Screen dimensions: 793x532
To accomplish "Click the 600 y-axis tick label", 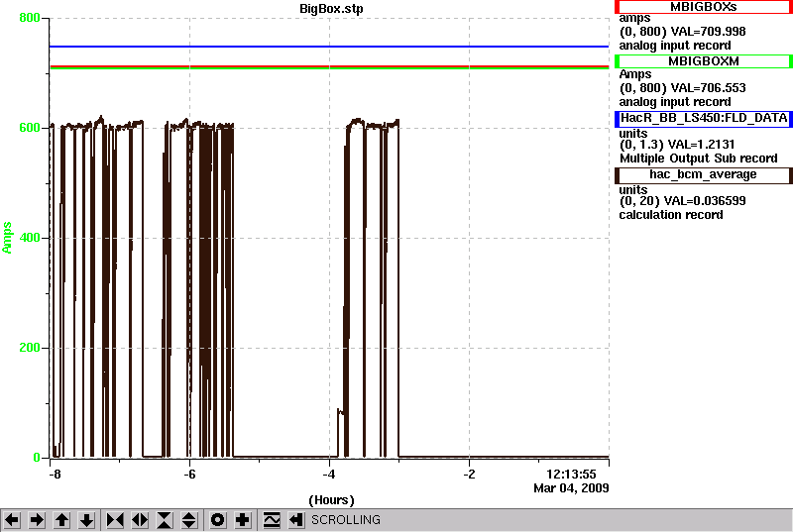I will [x=30, y=128].
